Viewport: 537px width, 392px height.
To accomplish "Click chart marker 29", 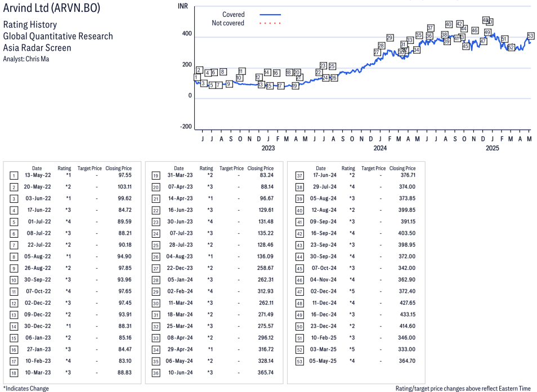I will [390, 37].
